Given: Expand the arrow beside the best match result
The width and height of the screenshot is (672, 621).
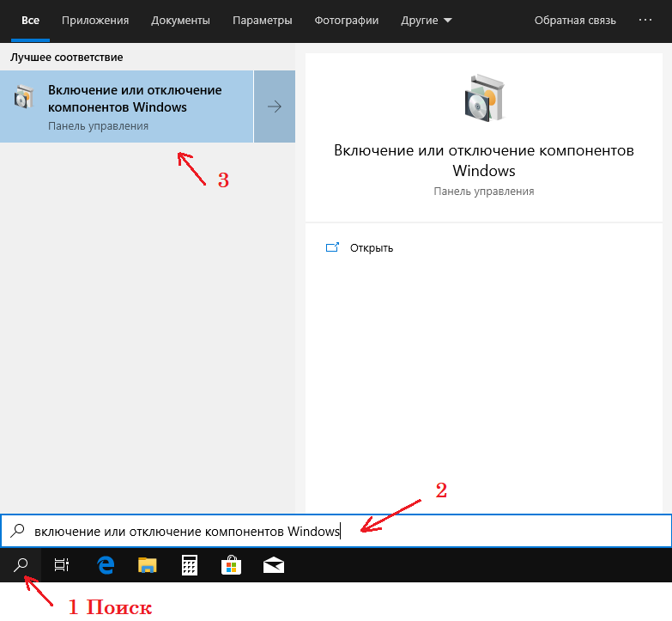Looking at the screenshot, I should 275,107.
